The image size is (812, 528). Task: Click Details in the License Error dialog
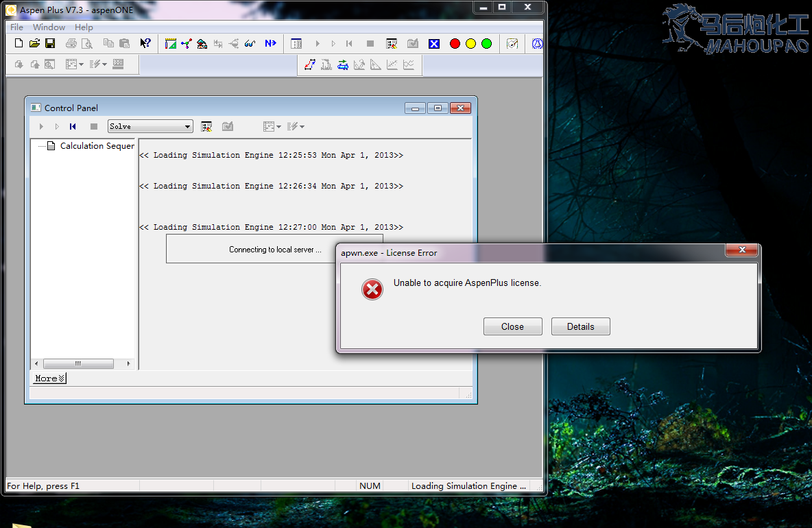coord(580,326)
